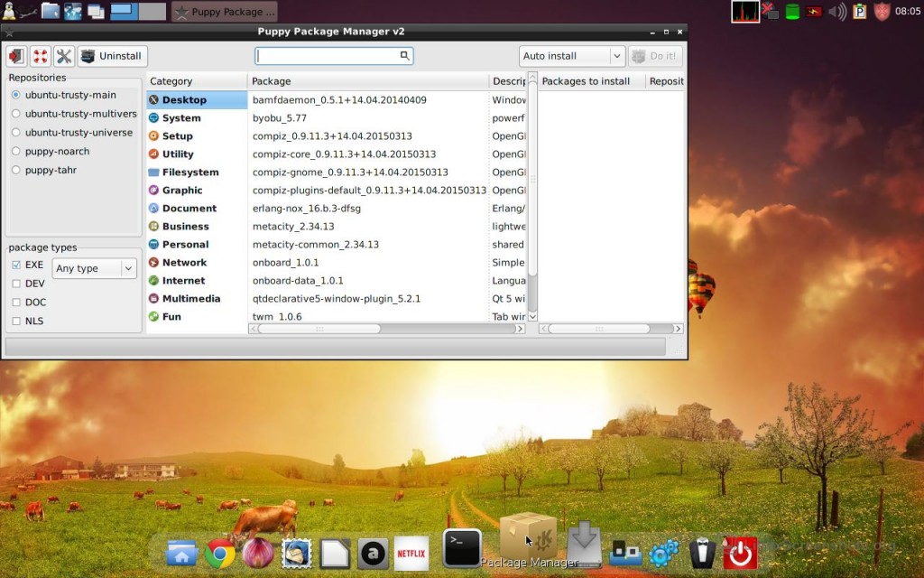Open the Auto install dropdown
This screenshot has width=924, height=578.
point(572,56)
